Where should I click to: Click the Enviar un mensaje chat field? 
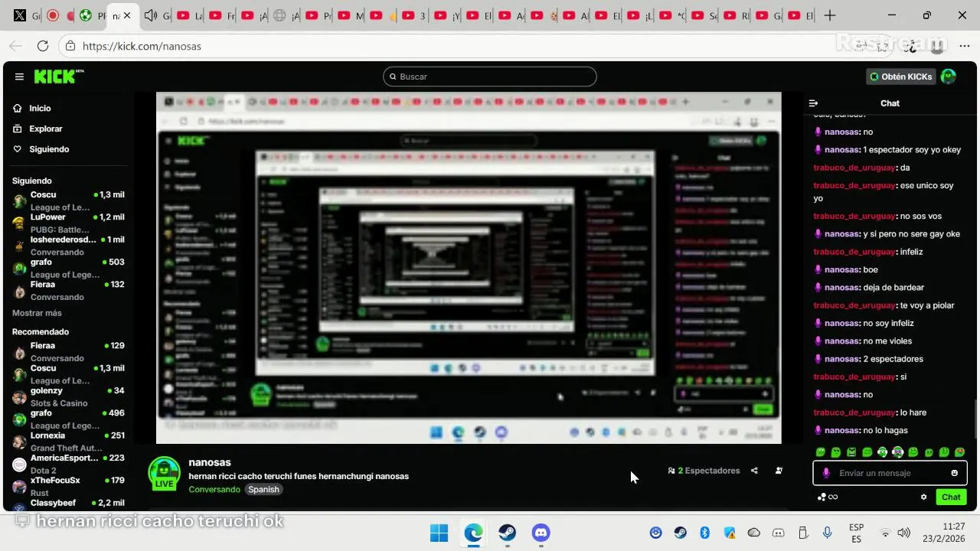(x=890, y=473)
